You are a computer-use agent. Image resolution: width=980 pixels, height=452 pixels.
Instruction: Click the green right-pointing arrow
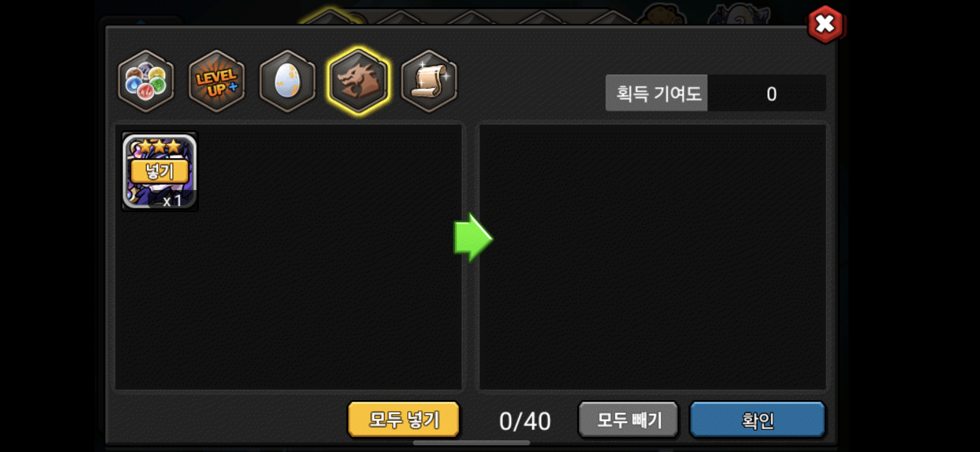[x=473, y=238]
